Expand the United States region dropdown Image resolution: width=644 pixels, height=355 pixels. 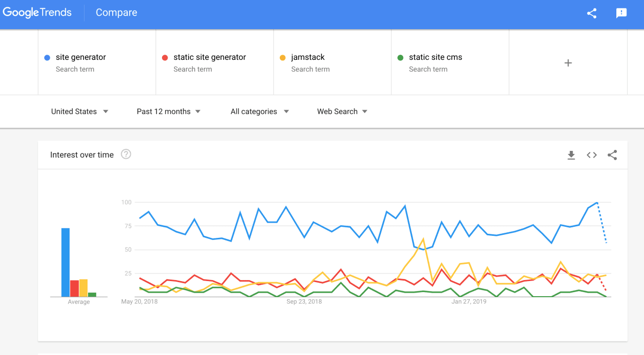coord(79,112)
